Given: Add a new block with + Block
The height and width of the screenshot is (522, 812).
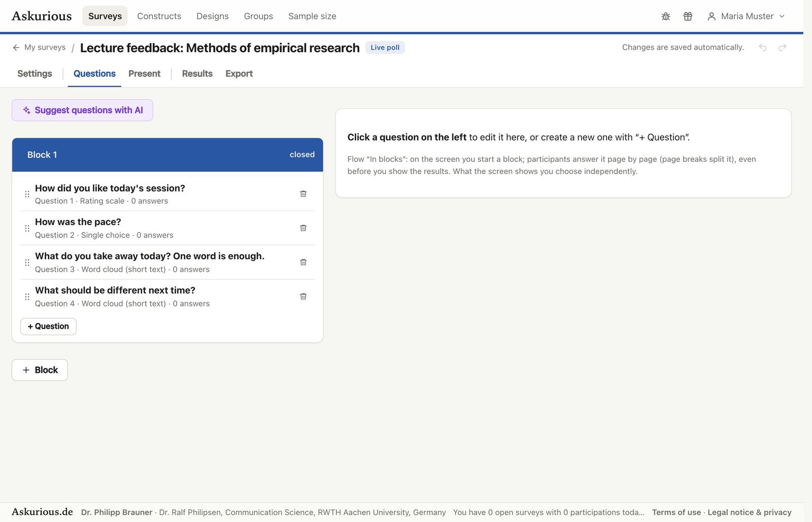Looking at the screenshot, I should (x=40, y=370).
